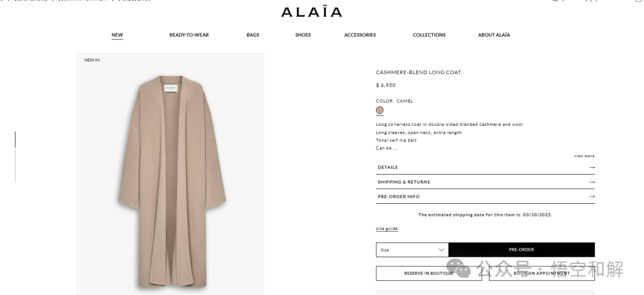Expand the Details section
Screen dimensions: 644x295
[x=485, y=167]
